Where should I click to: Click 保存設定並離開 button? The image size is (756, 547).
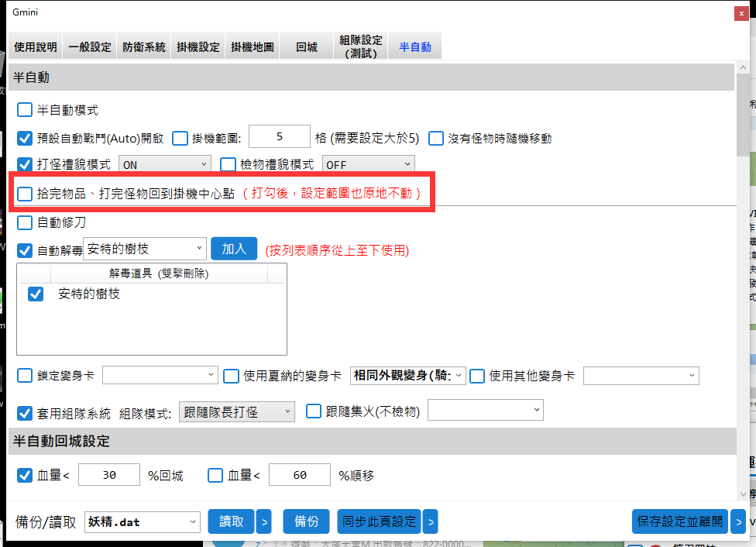pyautogui.click(x=680, y=521)
